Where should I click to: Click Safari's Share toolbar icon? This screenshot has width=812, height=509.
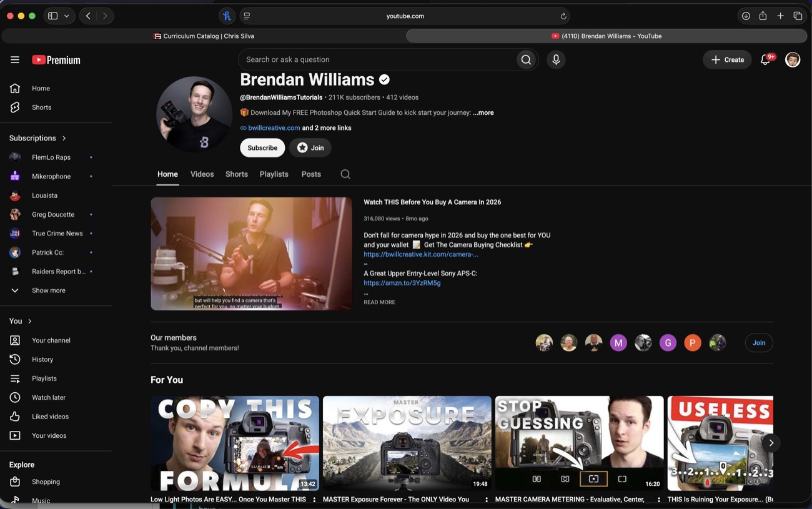[763, 16]
